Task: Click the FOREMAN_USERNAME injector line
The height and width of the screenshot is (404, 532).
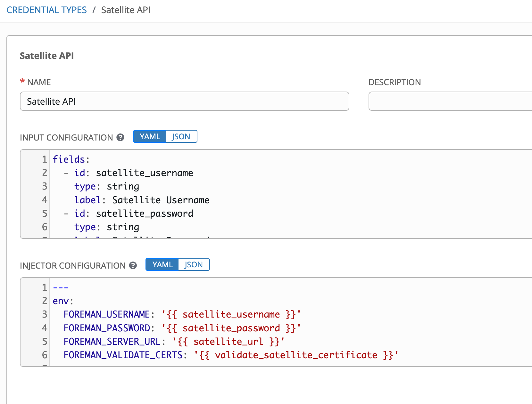Action: point(182,314)
